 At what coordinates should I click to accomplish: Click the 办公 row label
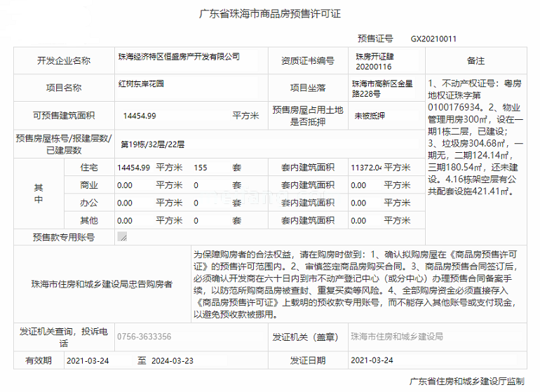[89, 203]
